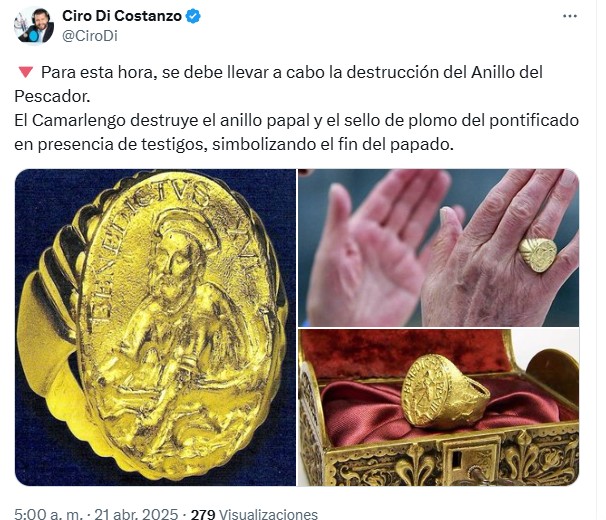606x520 pixels.
Task: Click the blue verified badge
Action: coord(193,16)
